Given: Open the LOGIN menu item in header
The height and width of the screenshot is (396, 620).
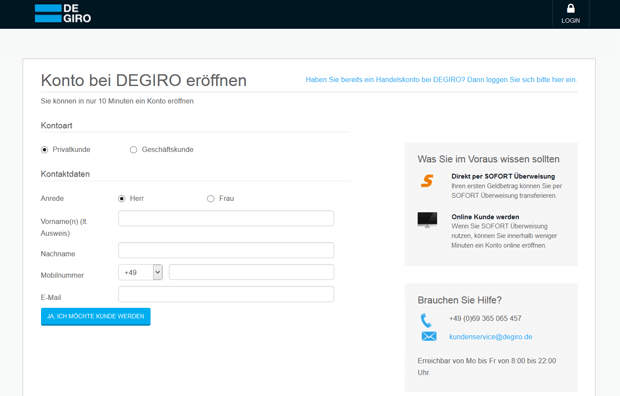Looking at the screenshot, I should (x=571, y=14).
